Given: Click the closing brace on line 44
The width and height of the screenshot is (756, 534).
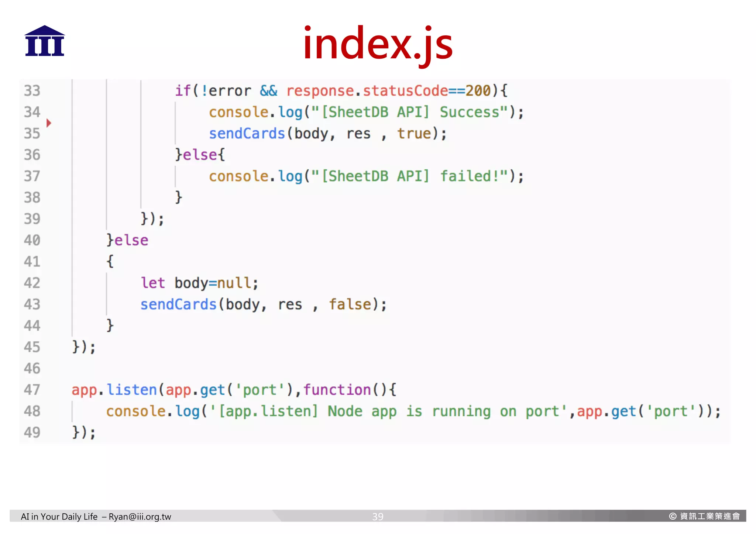Looking at the screenshot, I should (110, 325).
